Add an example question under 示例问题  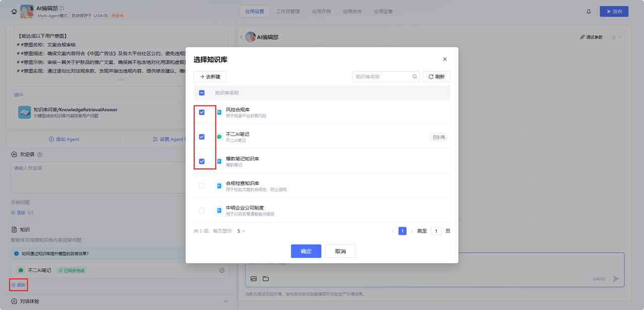18,213
